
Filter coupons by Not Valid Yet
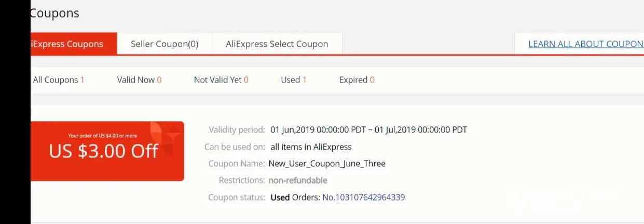point(221,80)
